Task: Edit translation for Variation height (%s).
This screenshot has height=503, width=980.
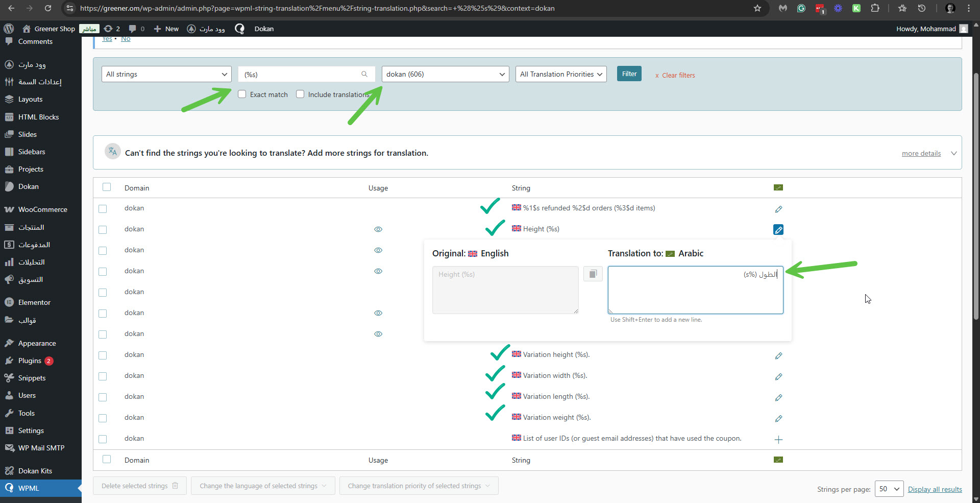Action: (x=778, y=355)
